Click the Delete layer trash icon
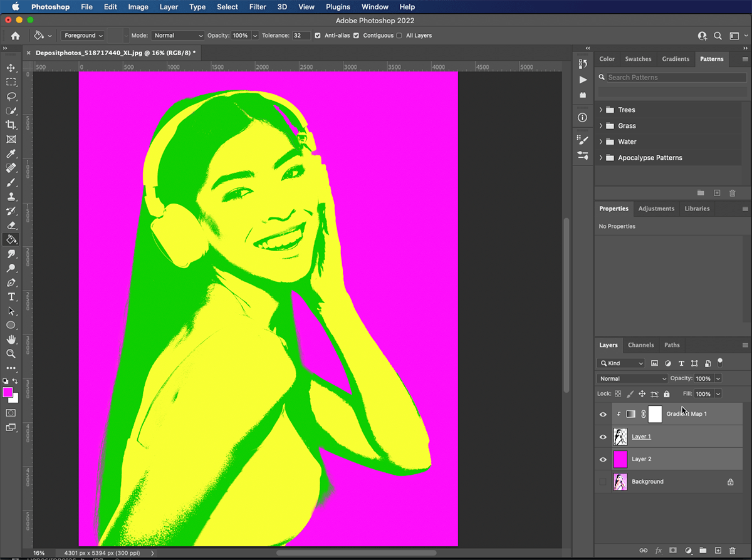Viewport: 752px width, 560px height. tap(732, 550)
